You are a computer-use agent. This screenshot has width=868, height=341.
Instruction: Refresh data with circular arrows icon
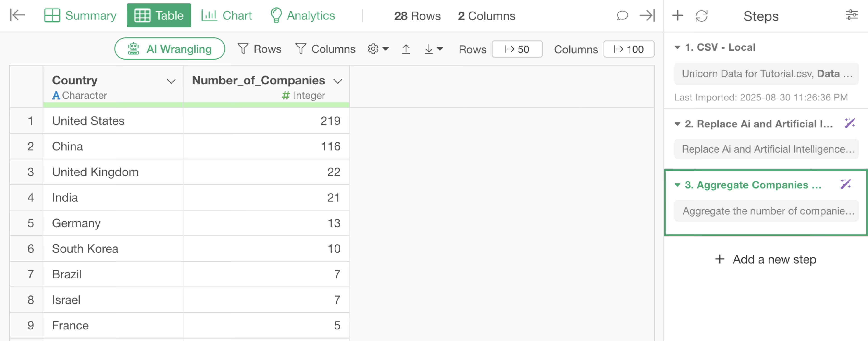pyautogui.click(x=701, y=16)
